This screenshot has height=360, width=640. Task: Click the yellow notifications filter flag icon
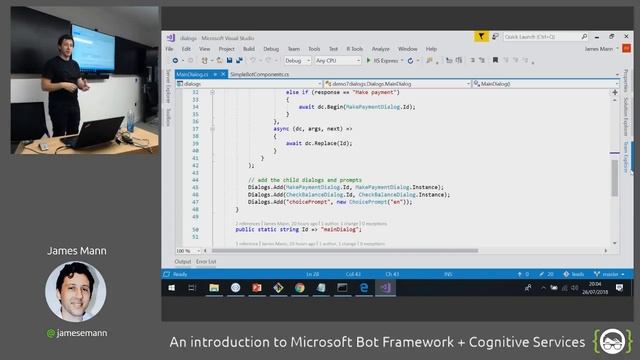pos(481,37)
